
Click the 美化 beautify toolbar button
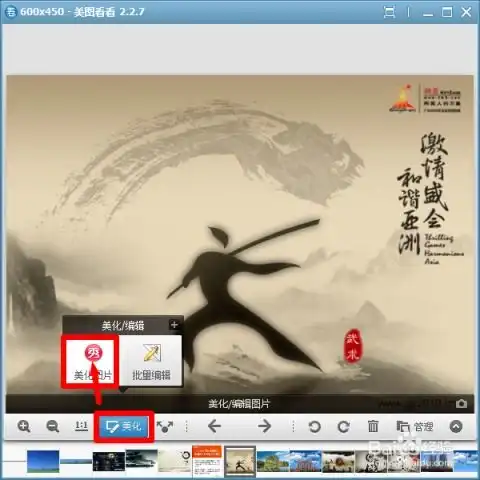124,426
